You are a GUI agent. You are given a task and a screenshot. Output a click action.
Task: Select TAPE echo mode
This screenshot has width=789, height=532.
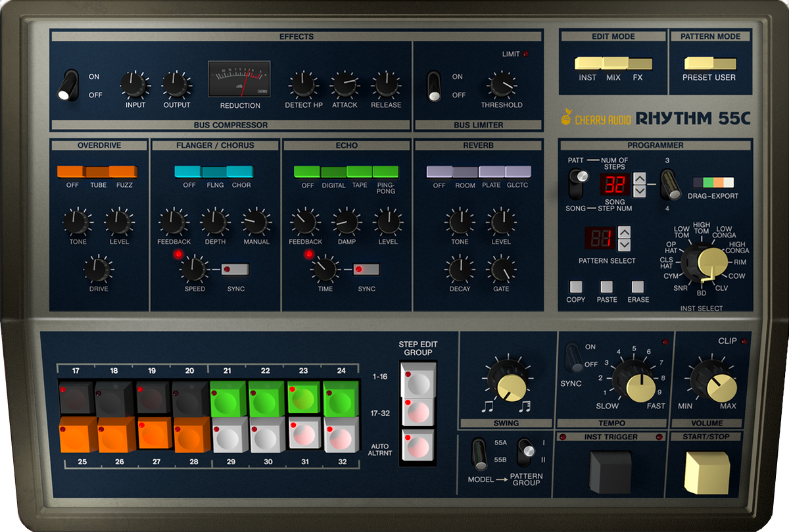[x=359, y=172]
